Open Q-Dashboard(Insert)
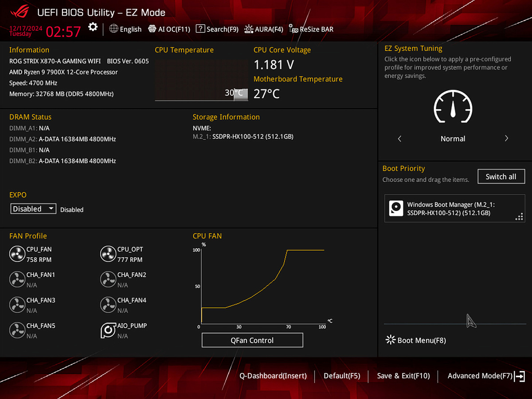 point(273,376)
